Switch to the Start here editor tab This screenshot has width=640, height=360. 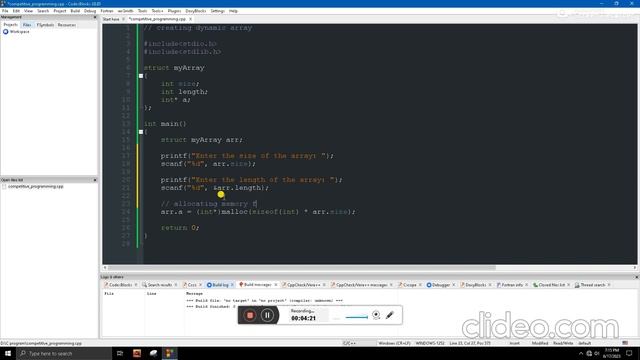(x=111, y=19)
